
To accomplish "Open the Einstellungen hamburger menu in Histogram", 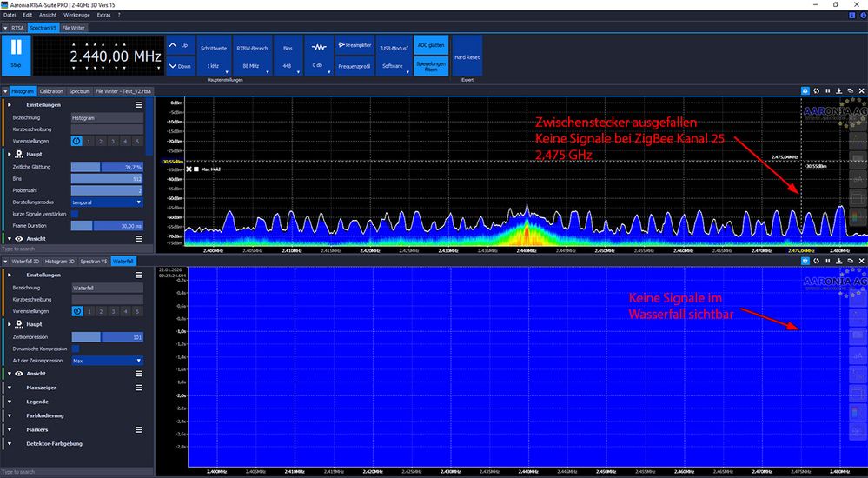I will [x=138, y=104].
